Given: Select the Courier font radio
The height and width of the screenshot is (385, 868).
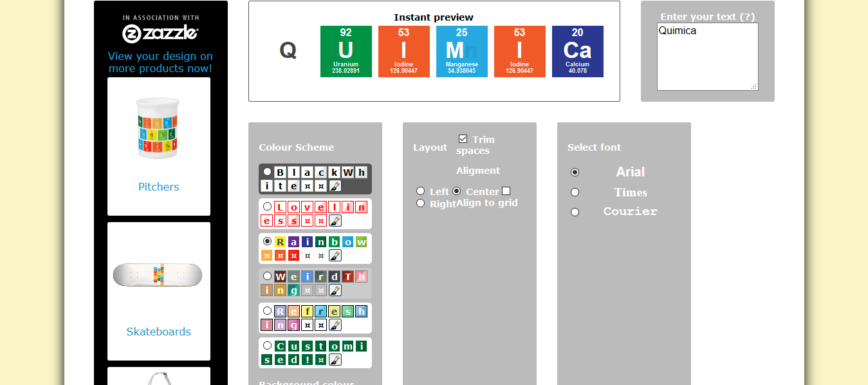Looking at the screenshot, I should click(575, 212).
